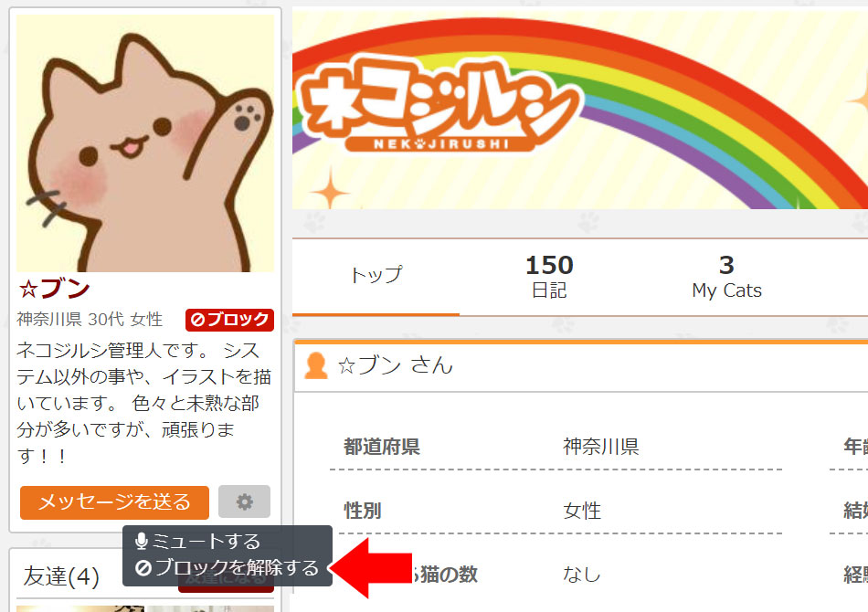The image size is (868, 612).
Task: Click the 神奈川県 prefecture value
Action: coord(601,447)
